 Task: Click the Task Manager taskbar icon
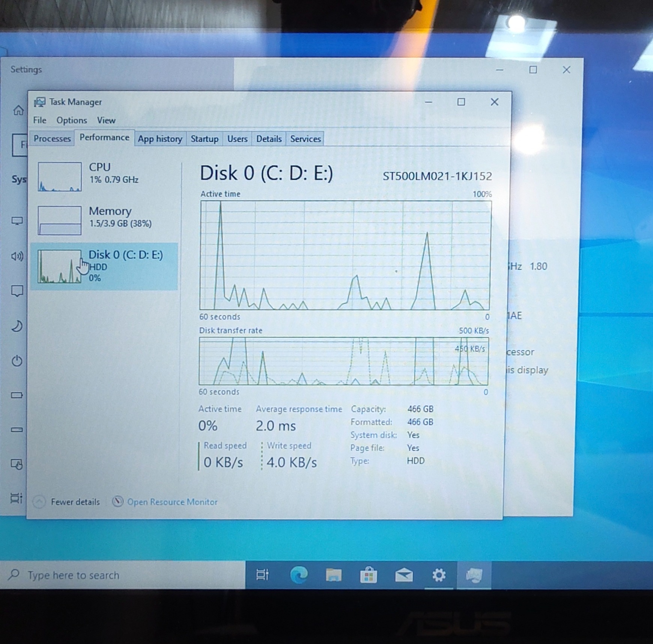tap(474, 575)
